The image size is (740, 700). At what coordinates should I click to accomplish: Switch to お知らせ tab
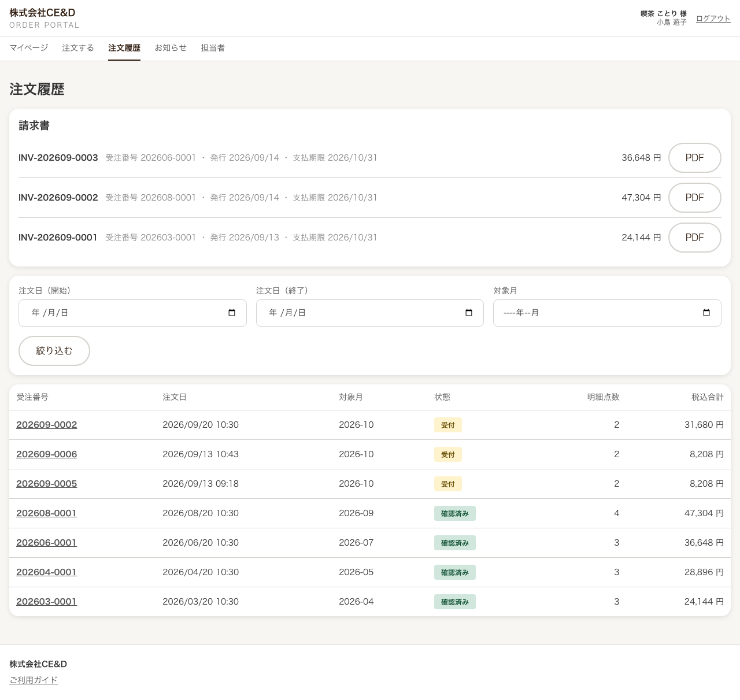tap(171, 48)
